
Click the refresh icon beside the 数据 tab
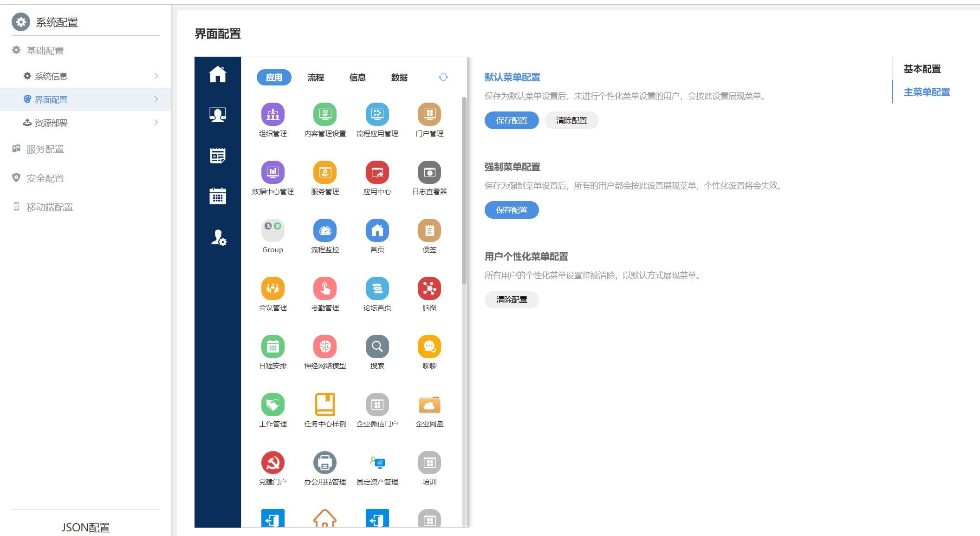[443, 77]
